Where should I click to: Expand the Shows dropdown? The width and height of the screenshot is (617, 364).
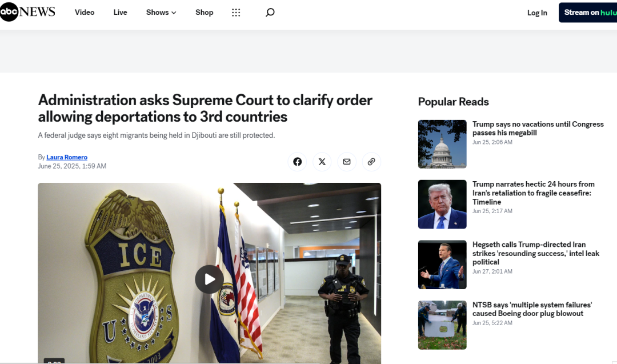[161, 12]
